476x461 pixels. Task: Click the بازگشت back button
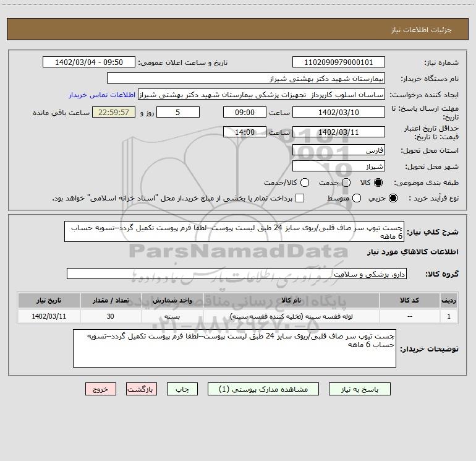tap(142, 389)
